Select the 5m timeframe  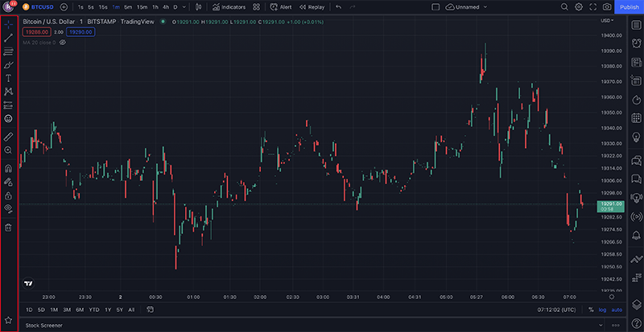click(128, 7)
